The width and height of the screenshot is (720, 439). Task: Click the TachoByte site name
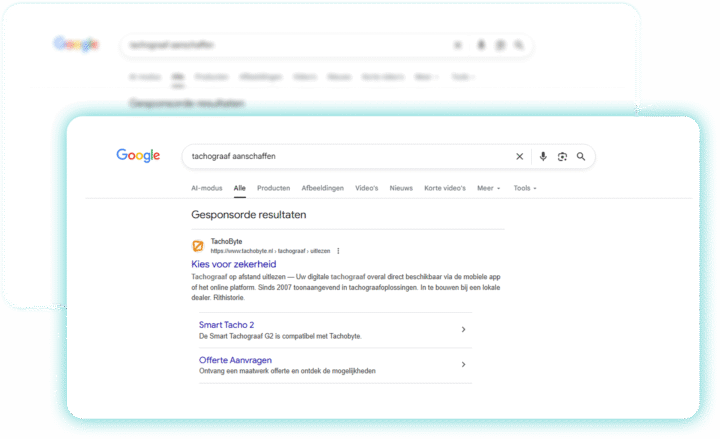click(226, 241)
